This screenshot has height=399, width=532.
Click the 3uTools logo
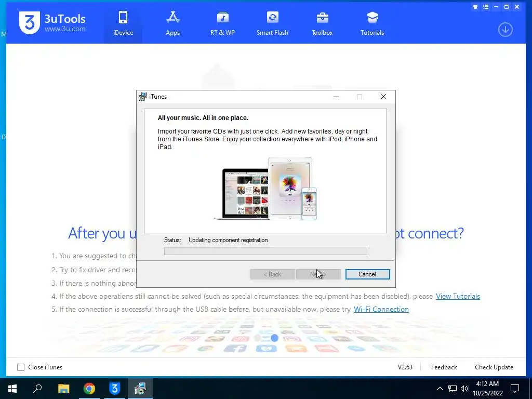click(52, 23)
